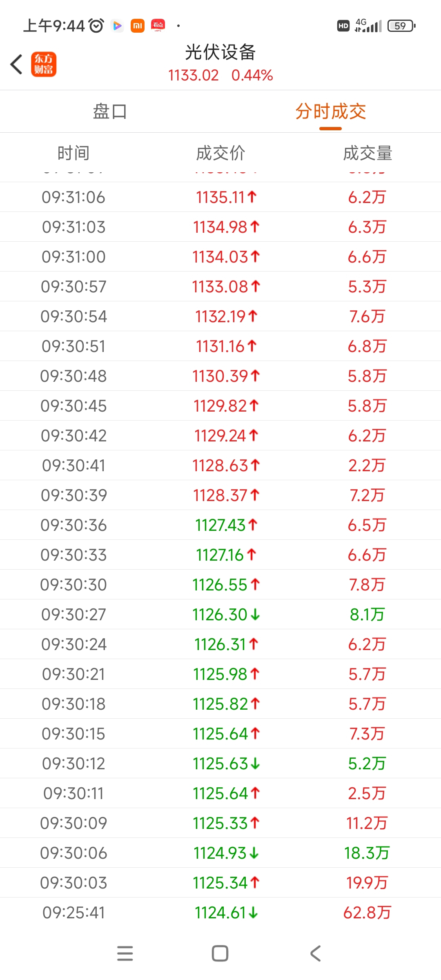
Task: Tap price 1128.37 at 09:30:39
Action: click(x=220, y=495)
